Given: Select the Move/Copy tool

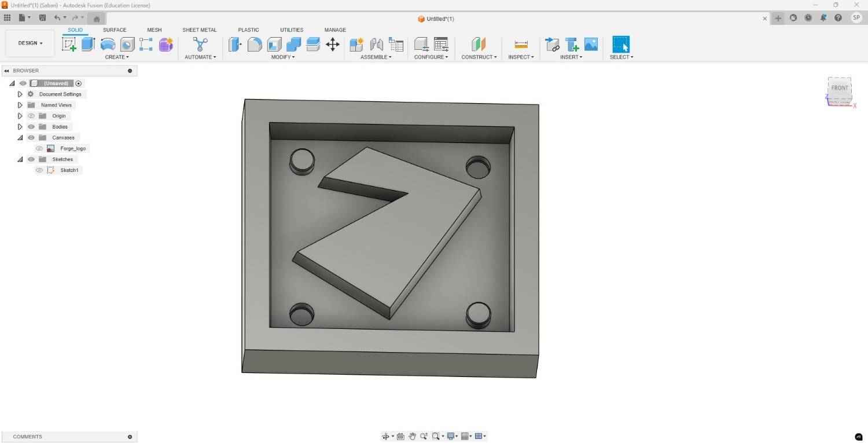Looking at the screenshot, I should (x=333, y=44).
